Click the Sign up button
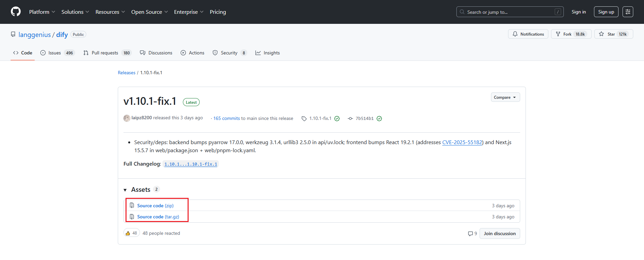Viewport: 644px width, 260px height. (606, 12)
